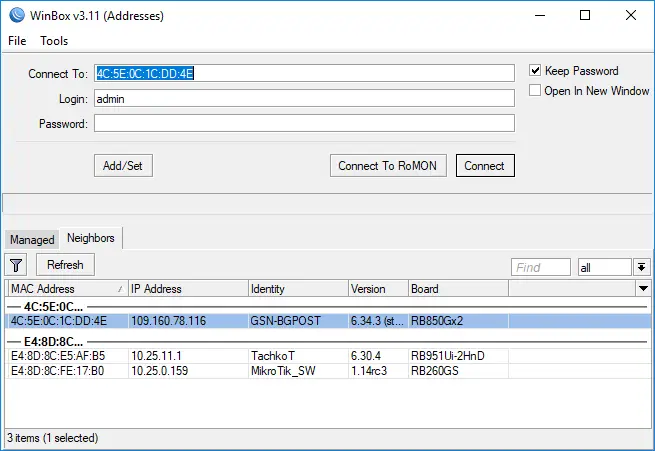
Task: Click the Find search box
Action: pyautogui.click(x=541, y=267)
